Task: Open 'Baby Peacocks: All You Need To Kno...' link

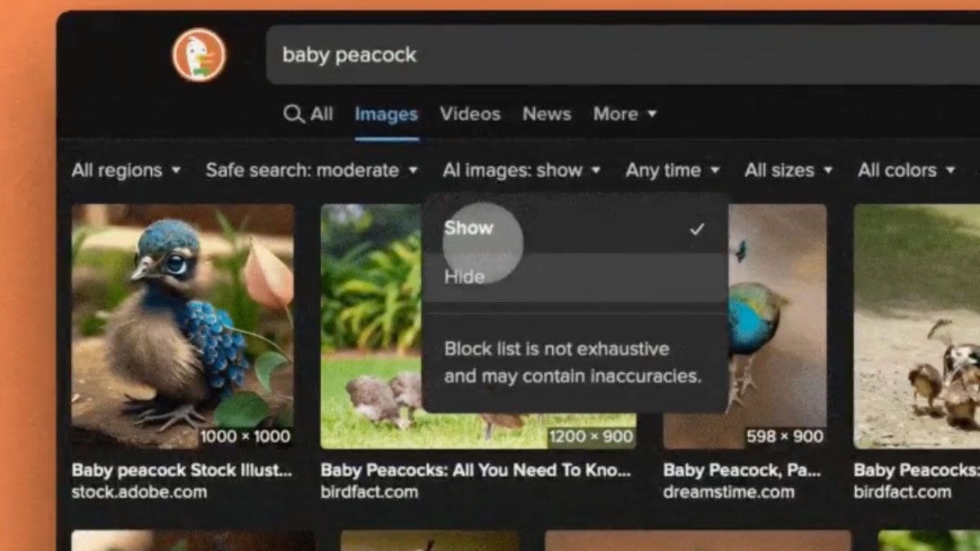Action: pos(475,470)
